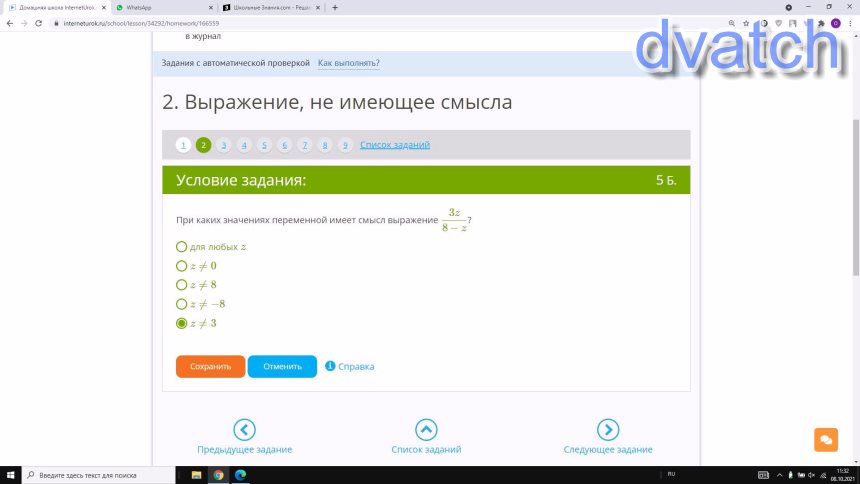Open the 'Как выполнять?' link
Image resolution: width=860 pixels, height=484 pixels.
coord(348,63)
